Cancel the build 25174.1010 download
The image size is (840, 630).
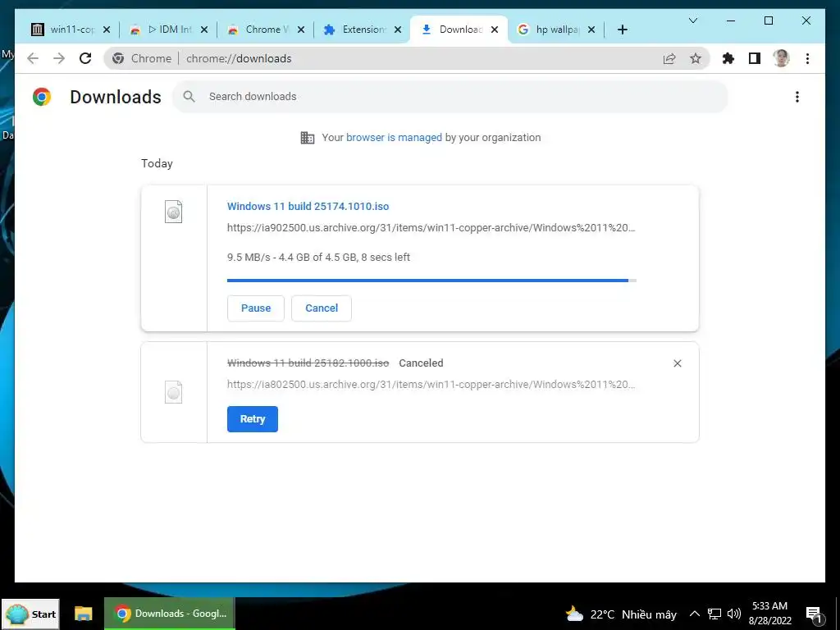pos(322,308)
